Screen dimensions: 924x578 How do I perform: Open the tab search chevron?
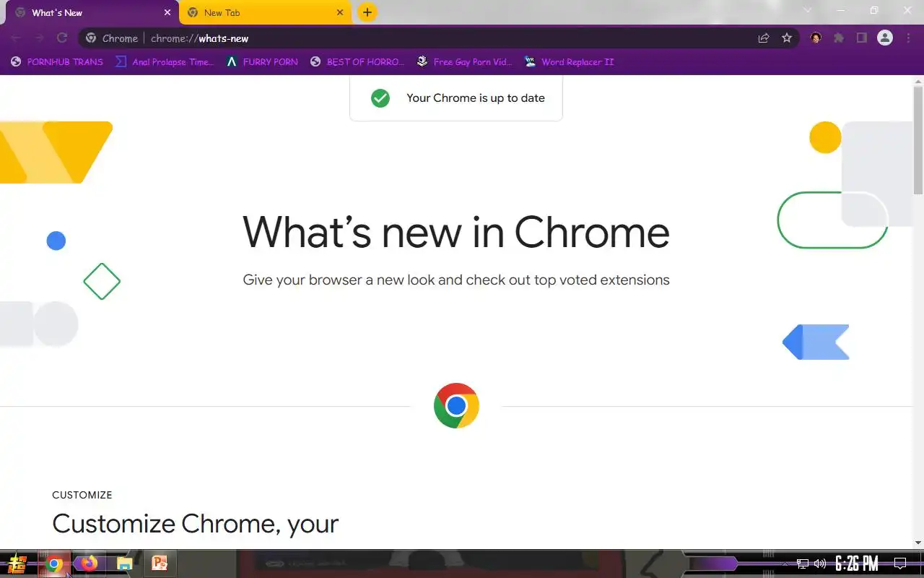(x=808, y=11)
